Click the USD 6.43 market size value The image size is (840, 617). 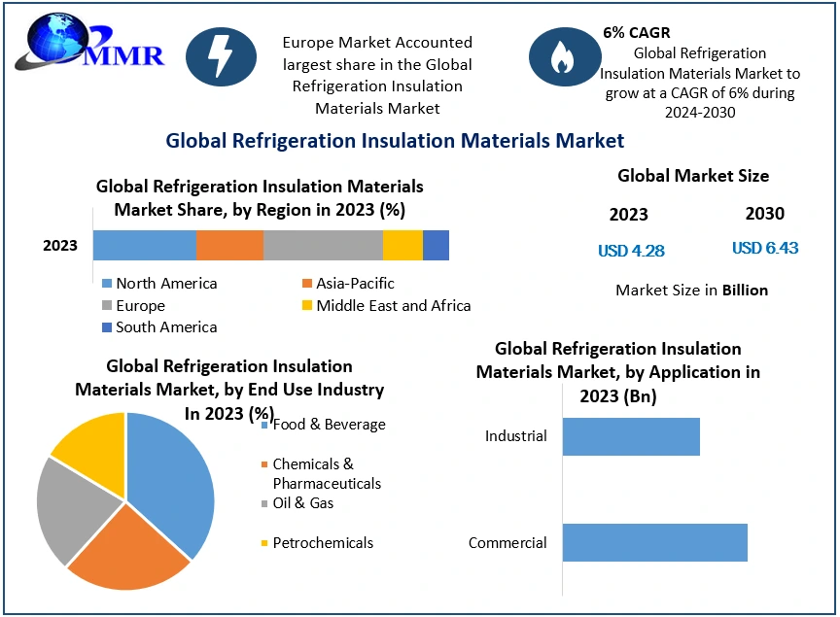(x=765, y=248)
